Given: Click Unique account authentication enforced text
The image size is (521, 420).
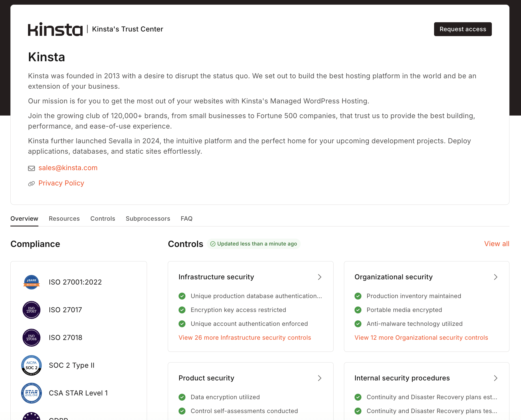Looking at the screenshot, I should [249, 324].
